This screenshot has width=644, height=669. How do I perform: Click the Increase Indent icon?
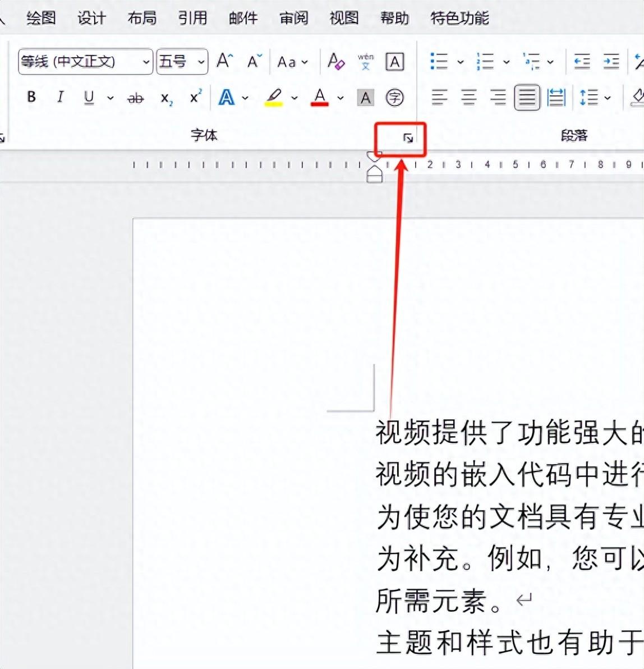click(611, 62)
